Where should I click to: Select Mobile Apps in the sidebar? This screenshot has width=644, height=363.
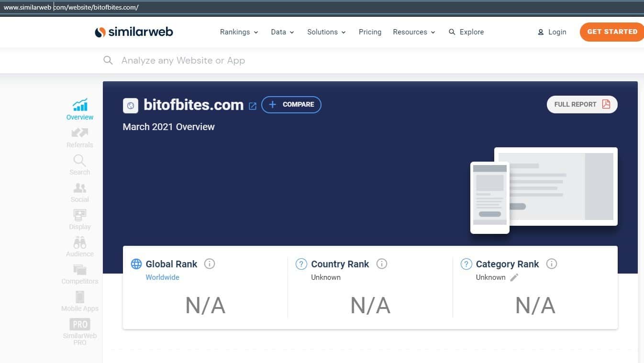80,301
